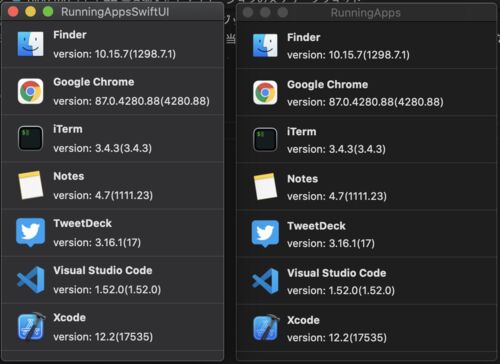500x364 pixels.
Task: Click Google Chrome icon in RunningApps window
Action: coord(265,92)
